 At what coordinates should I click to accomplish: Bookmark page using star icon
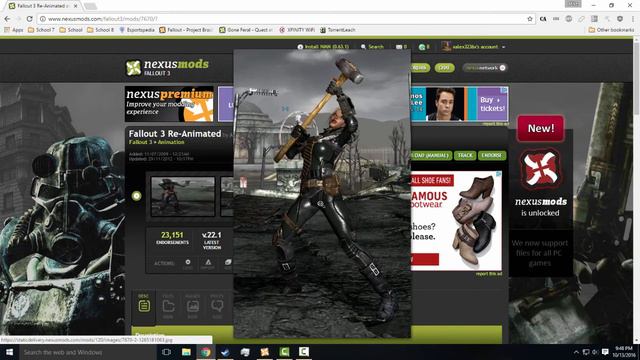(530, 19)
